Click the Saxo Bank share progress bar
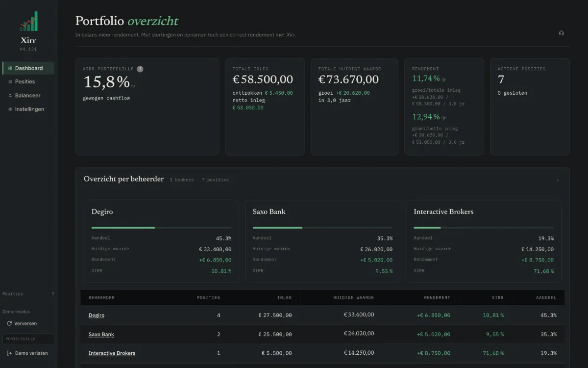The image size is (588, 368). pos(322,228)
